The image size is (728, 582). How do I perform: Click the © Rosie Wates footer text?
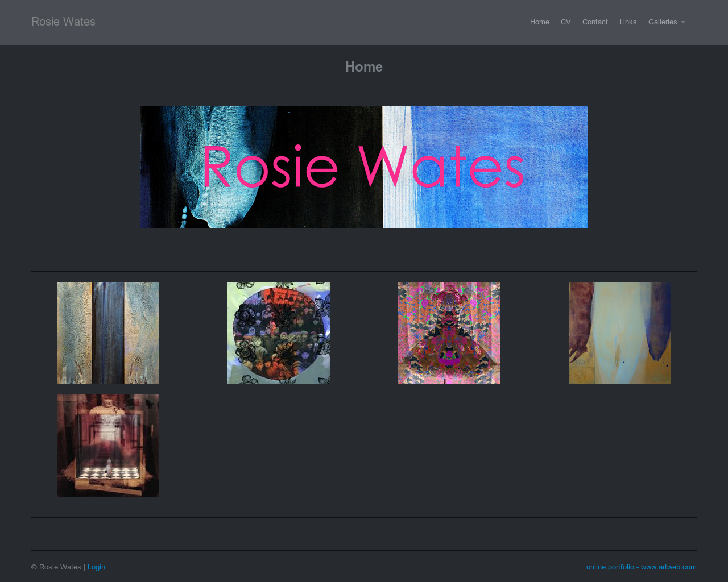[56, 567]
